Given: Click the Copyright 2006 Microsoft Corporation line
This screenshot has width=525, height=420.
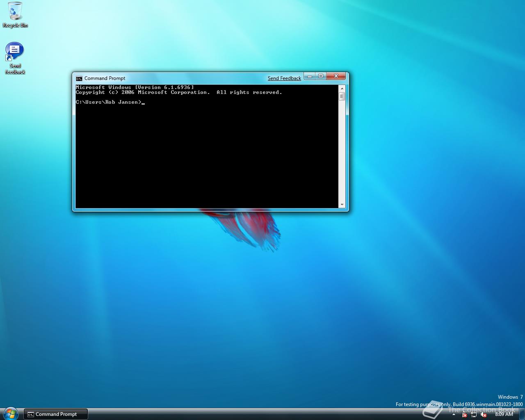Looking at the screenshot, I should tap(179, 92).
